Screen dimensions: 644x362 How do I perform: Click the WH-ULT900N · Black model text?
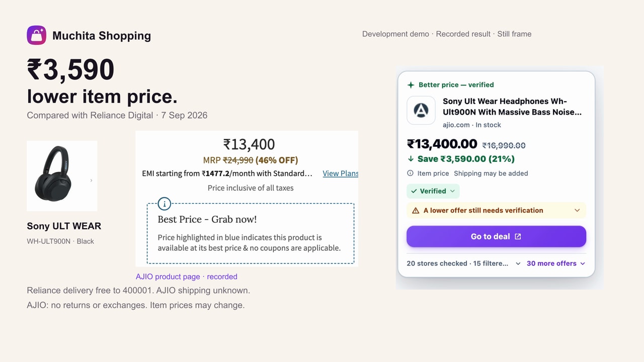pos(60,241)
